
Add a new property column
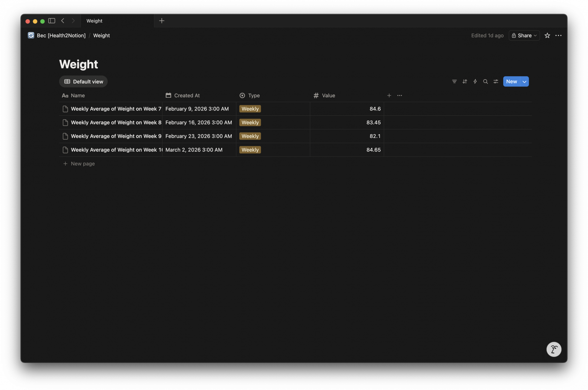click(x=389, y=95)
